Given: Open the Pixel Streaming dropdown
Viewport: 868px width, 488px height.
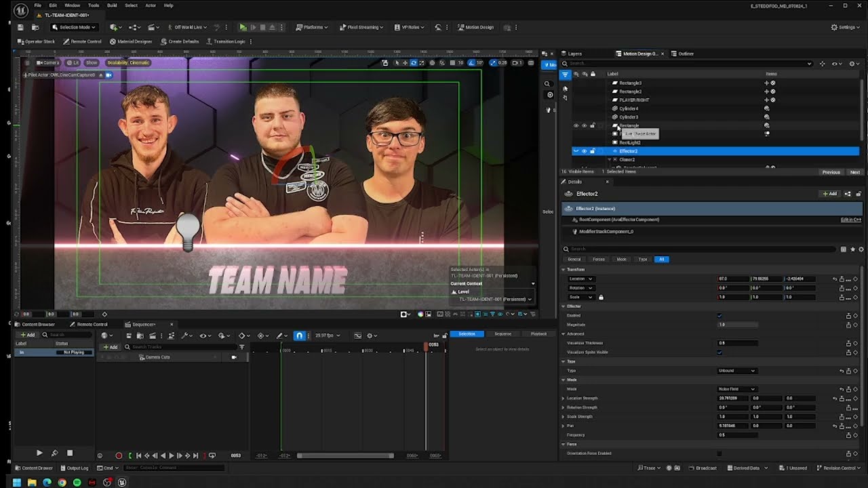Looking at the screenshot, I should (361, 27).
